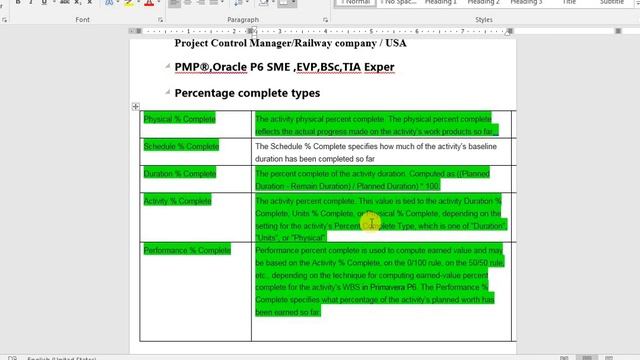This screenshot has width=640, height=360.
Task: Collapse the Percentage complete types heading
Action: 168,92
